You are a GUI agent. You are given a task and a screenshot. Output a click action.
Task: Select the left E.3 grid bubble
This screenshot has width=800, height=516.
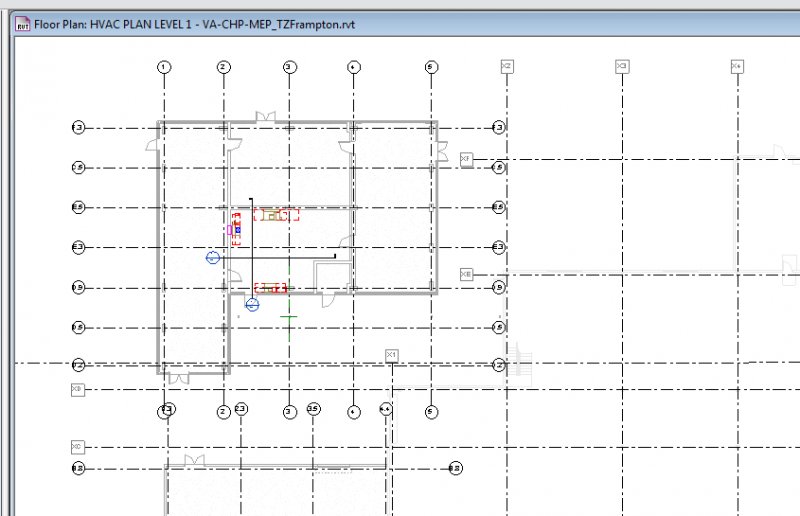point(78,248)
